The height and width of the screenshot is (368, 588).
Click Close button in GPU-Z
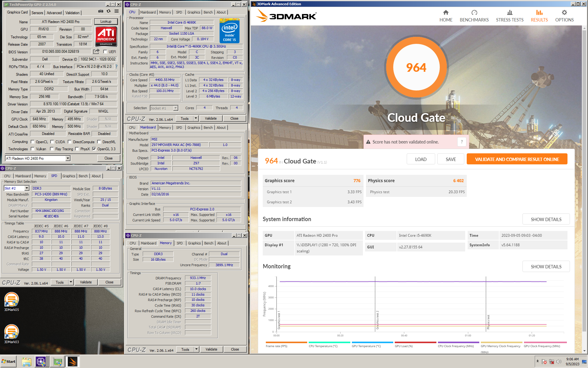108,158
